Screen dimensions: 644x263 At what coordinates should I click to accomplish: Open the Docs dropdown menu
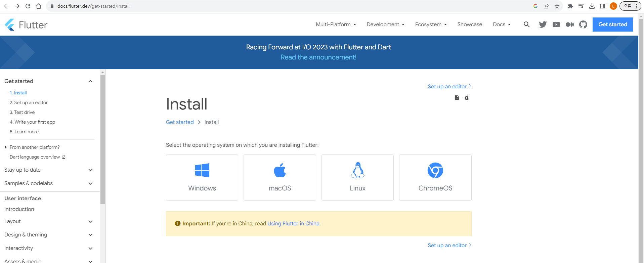(502, 25)
